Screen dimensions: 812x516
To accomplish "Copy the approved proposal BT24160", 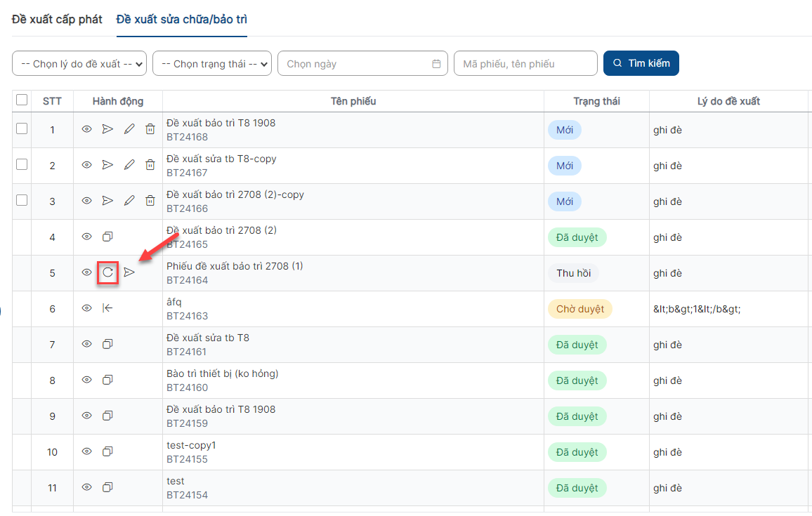I will tap(107, 379).
